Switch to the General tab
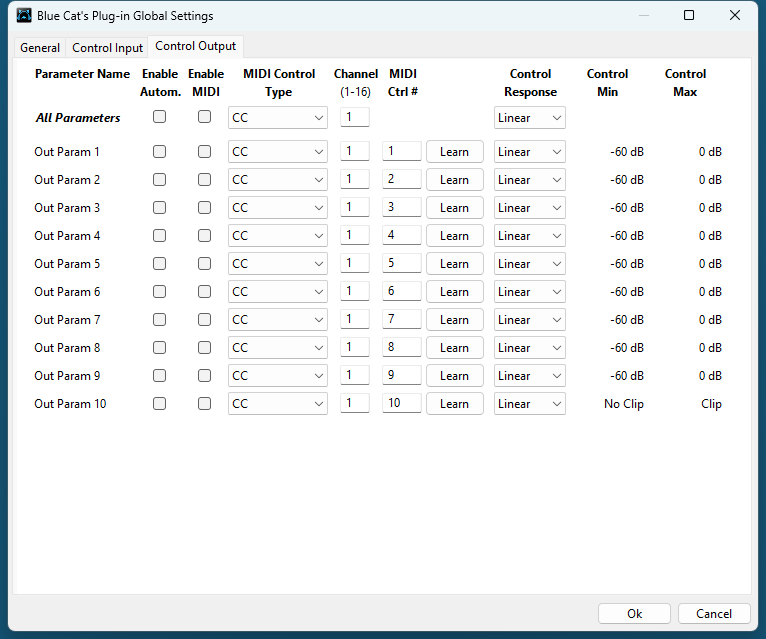 [40, 48]
